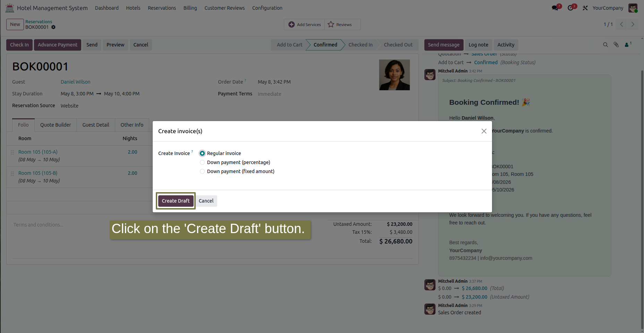Viewport: 644px width, 333px height.
Task: Click the Hotel Management System app icon
Action: [10, 8]
